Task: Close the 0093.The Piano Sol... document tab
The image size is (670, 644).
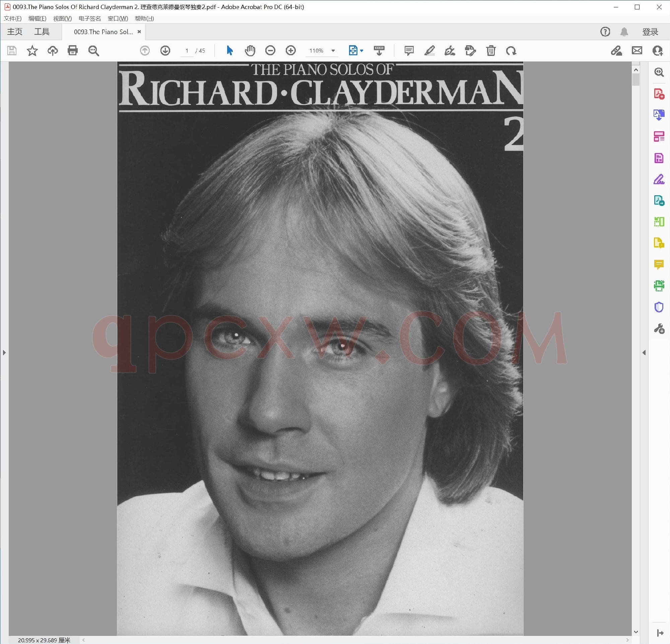Action: coord(139,32)
